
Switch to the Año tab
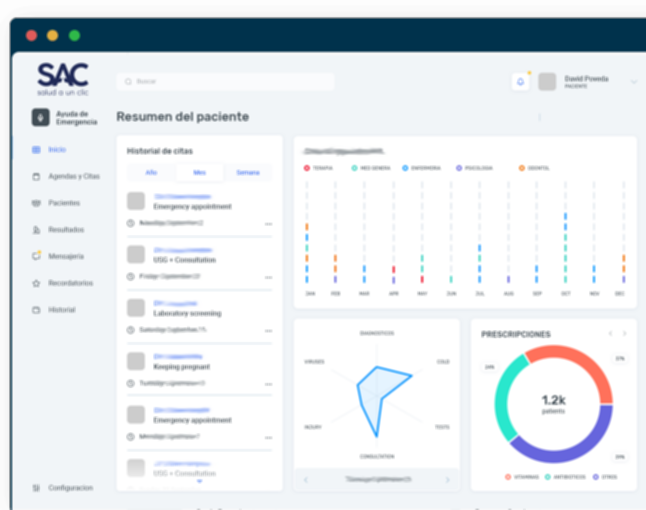[x=152, y=172]
